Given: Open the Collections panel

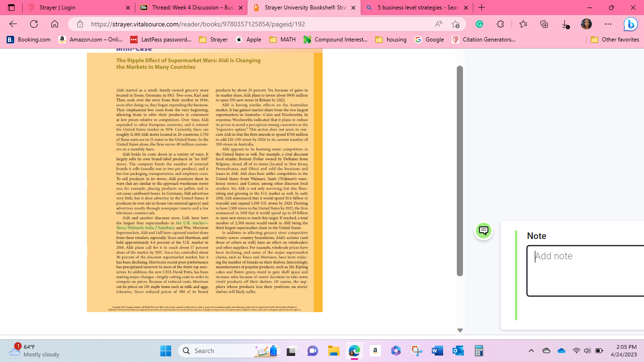Looking at the screenshot, I should (544, 24).
